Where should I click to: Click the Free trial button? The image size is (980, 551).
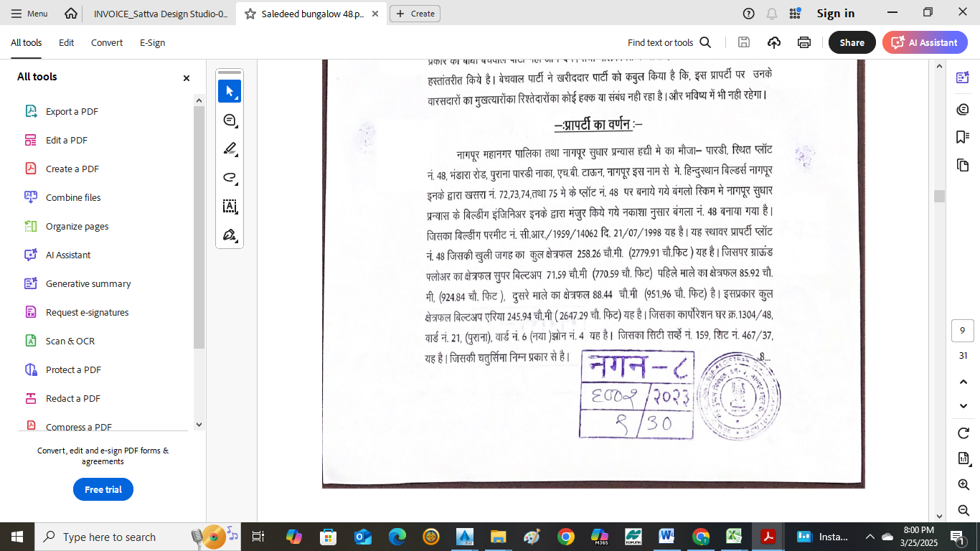(103, 489)
